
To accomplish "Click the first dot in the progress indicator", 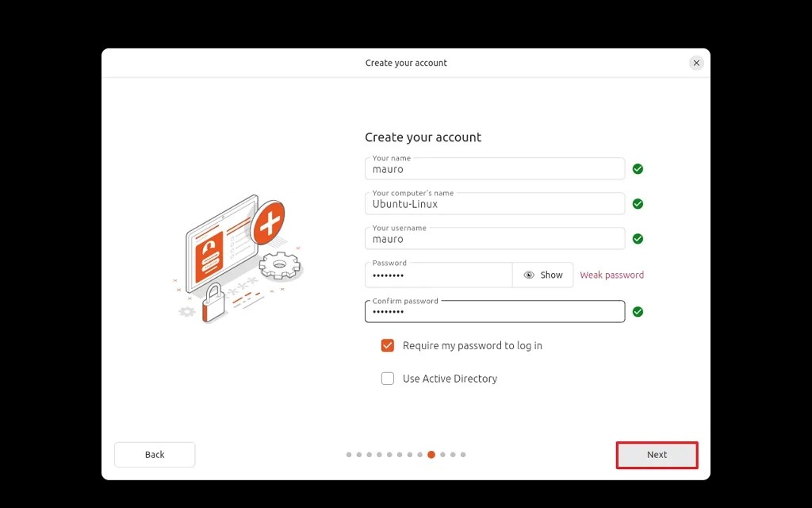I will [349, 455].
